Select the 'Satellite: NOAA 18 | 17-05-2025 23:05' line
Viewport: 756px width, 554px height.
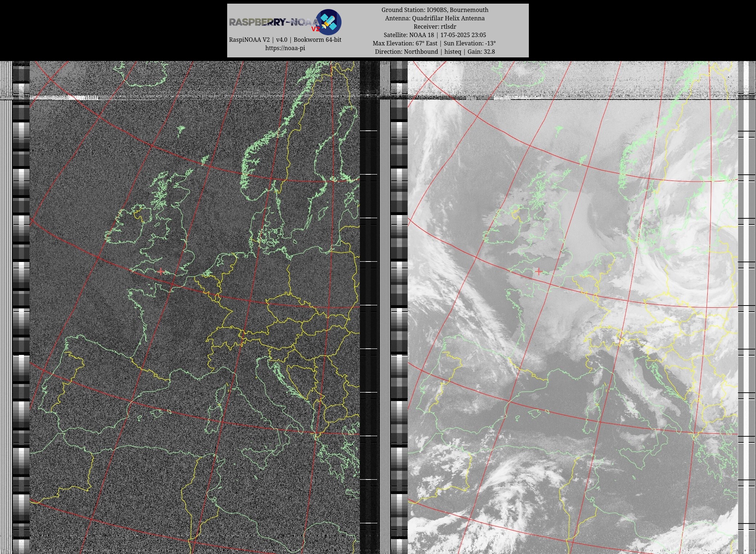pos(435,35)
